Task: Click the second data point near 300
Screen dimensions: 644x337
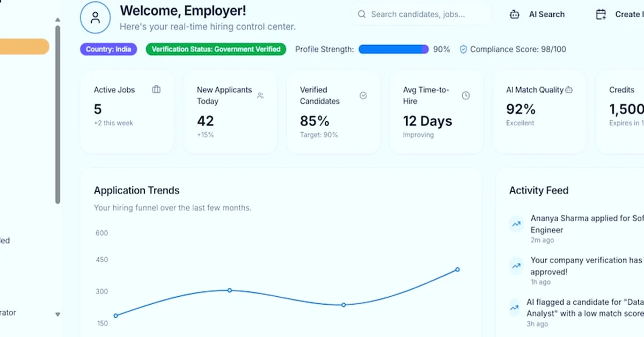Action: (229, 290)
